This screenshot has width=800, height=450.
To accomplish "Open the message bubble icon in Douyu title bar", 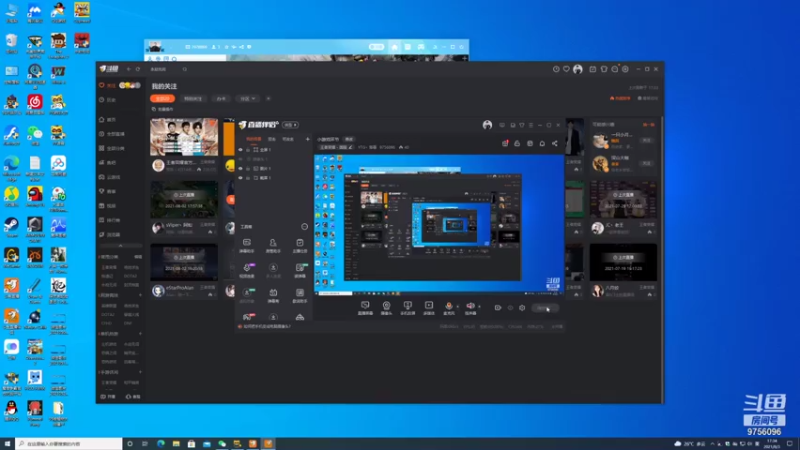I will 615,69.
